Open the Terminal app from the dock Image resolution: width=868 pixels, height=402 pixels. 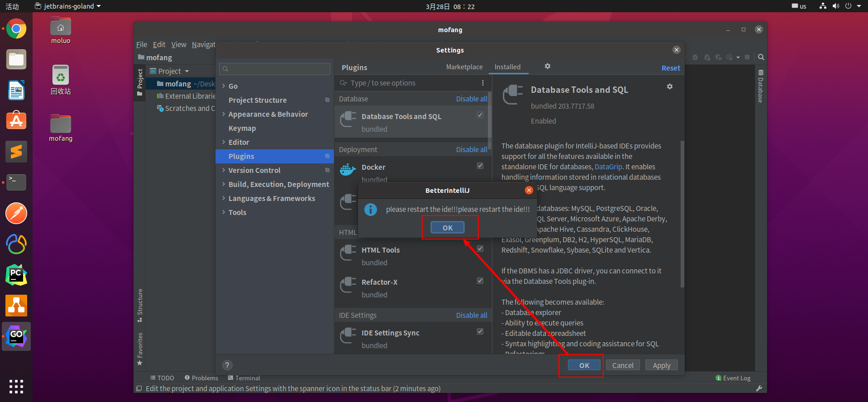tap(16, 182)
